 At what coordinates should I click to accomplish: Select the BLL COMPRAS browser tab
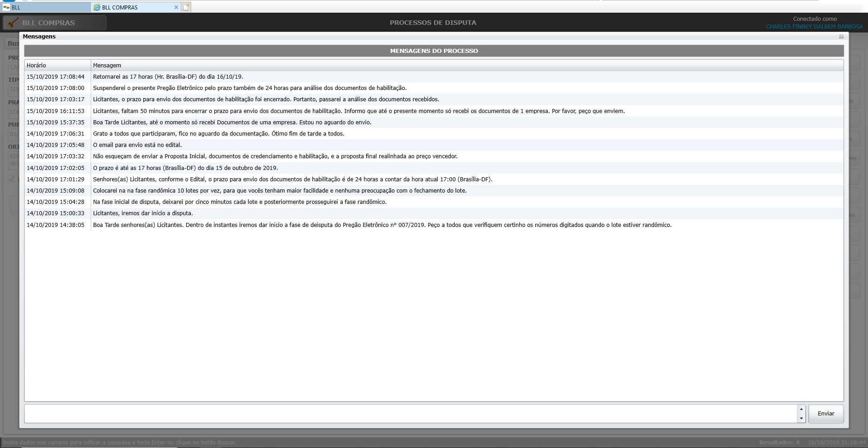coord(131,7)
